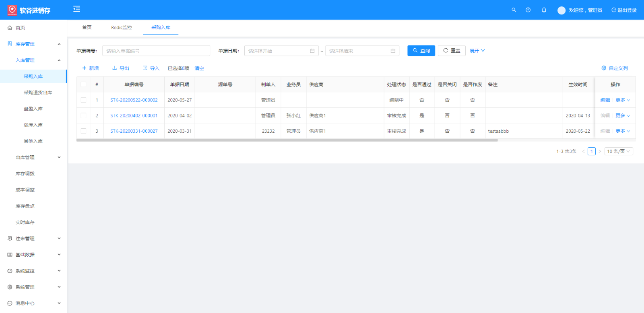644x313 pixels.
Task: Open document link STK-20200402-000001
Action: coord(134,115)
